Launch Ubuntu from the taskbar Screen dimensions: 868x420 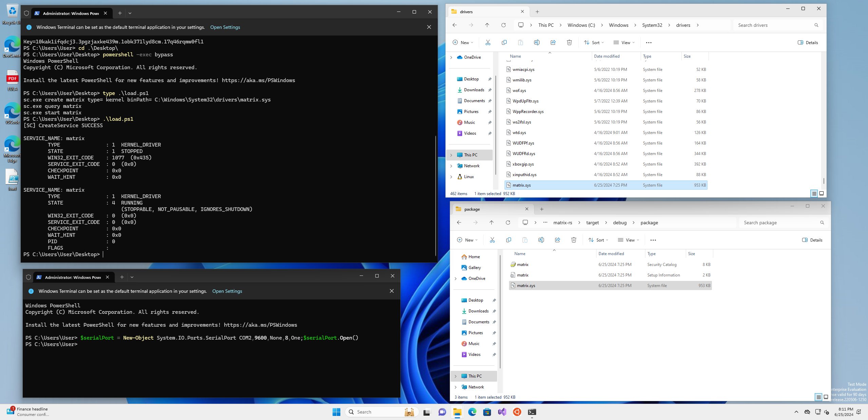click(x=517, y=412)
